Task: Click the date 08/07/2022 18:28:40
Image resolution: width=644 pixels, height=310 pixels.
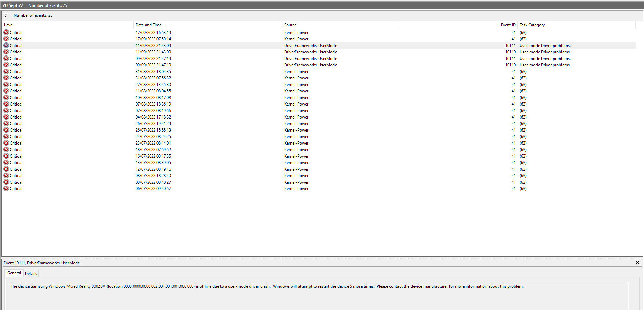Action: (x=153, y=176)
